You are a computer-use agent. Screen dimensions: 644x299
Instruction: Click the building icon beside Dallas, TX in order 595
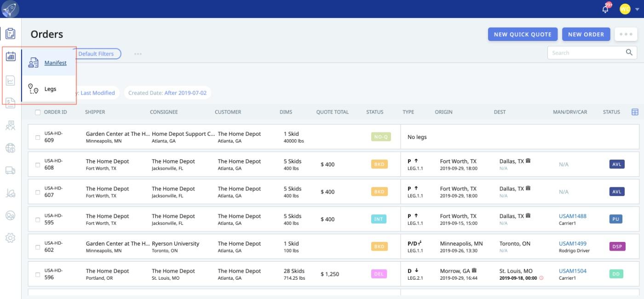[x=528, y=216]
